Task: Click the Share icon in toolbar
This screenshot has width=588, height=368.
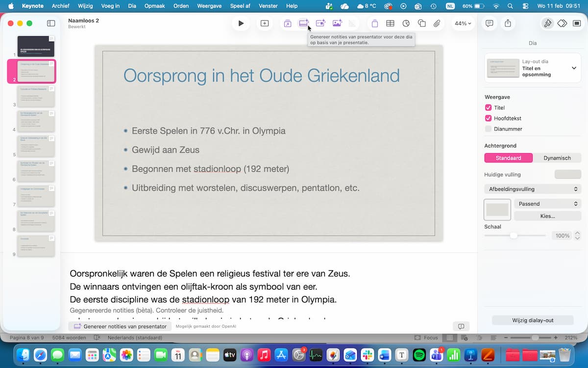Action: coord(508,24)
